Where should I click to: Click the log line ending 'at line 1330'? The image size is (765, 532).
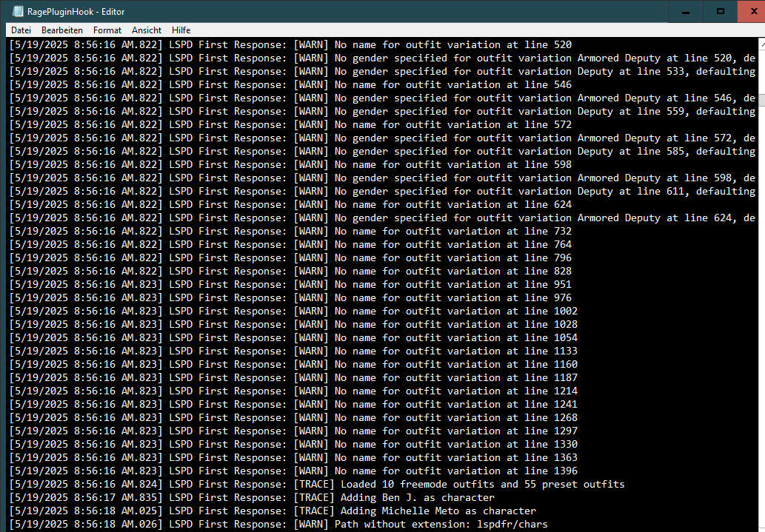(293, 445)
